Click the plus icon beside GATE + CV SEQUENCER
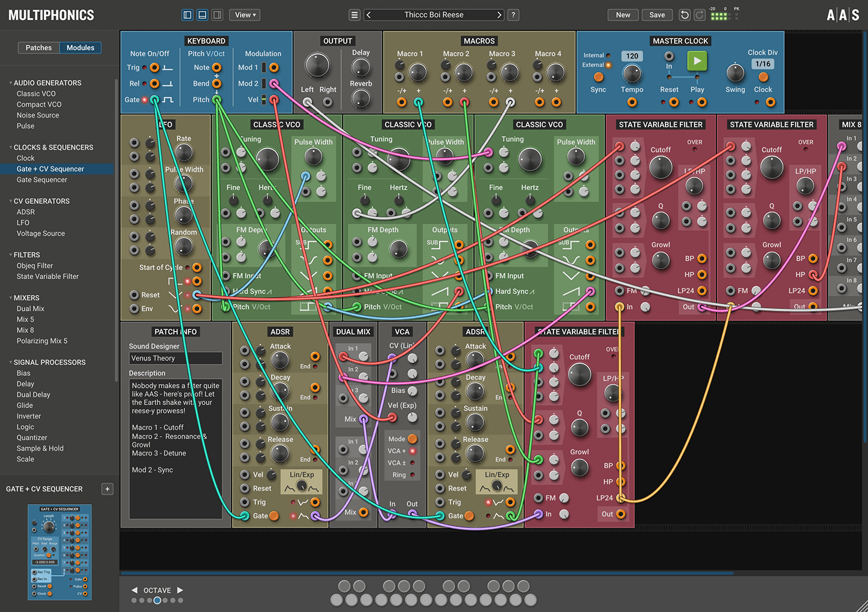This screenshot has width=868, height=612. pos(107,489)
